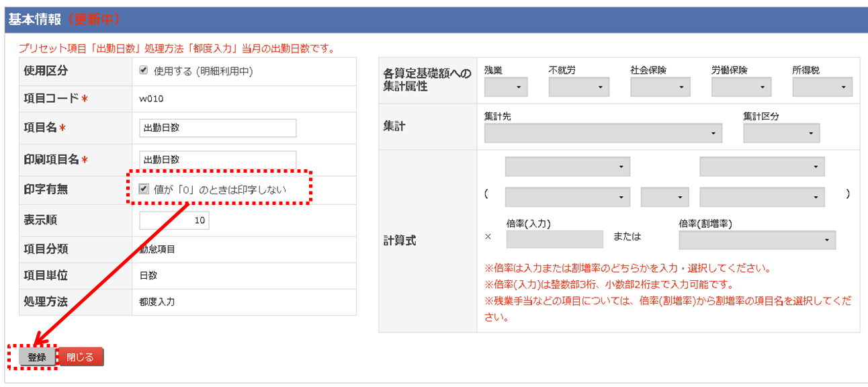Open the 集計区分 dropdown
The height and width of the screenshot is (387, 868).
pyautogui.click(x=781, y=132)
